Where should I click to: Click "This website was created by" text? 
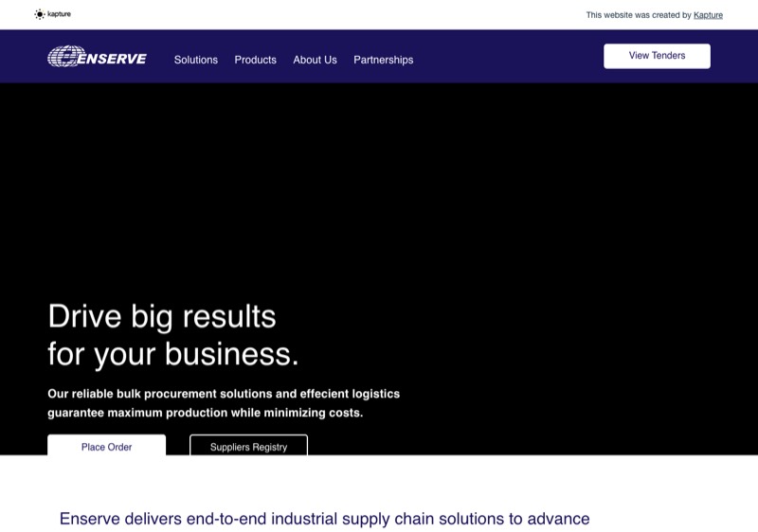coord(639,15)
